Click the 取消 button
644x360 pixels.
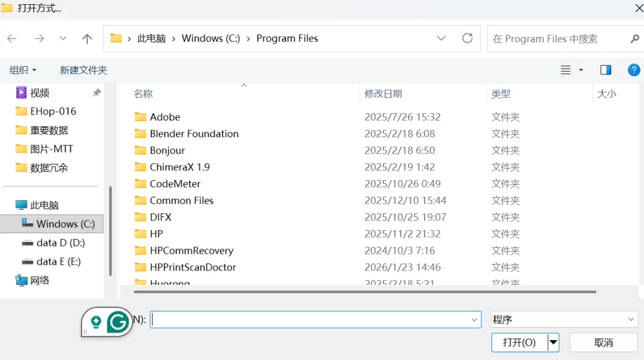click(603, 342)
